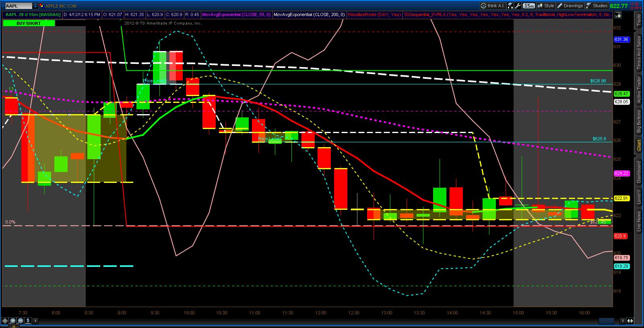
Task: Click the 622.91 yellow price bubble
Action: coord(621,198)
